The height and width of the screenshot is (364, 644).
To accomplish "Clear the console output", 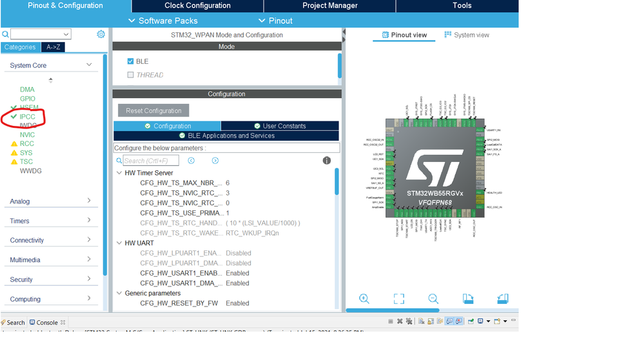I will coord(422,321).
